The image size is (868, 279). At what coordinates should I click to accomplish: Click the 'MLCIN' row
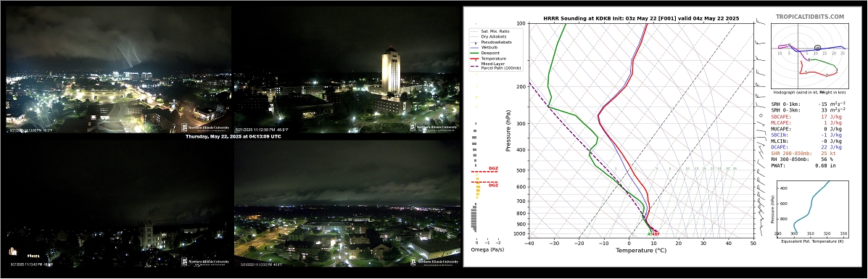(806, 141)
